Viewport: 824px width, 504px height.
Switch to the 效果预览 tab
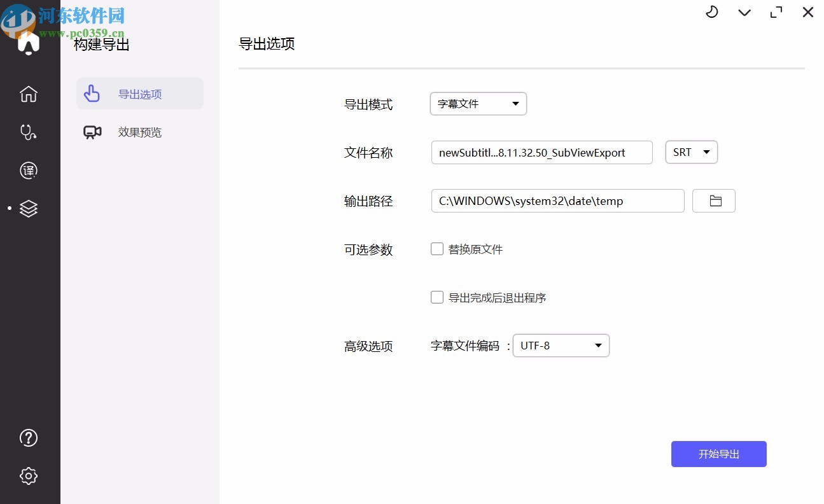point(140,132)
